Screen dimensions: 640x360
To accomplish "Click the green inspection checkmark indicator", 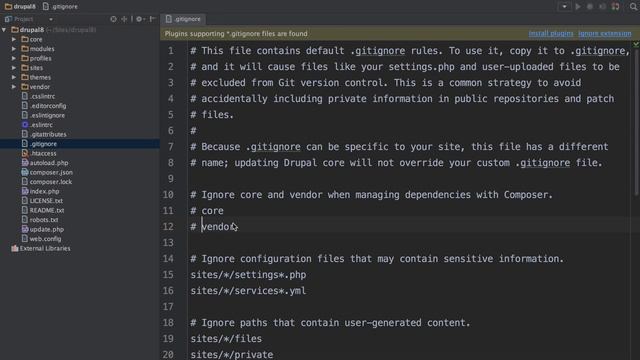I will (x=636, y=44).
